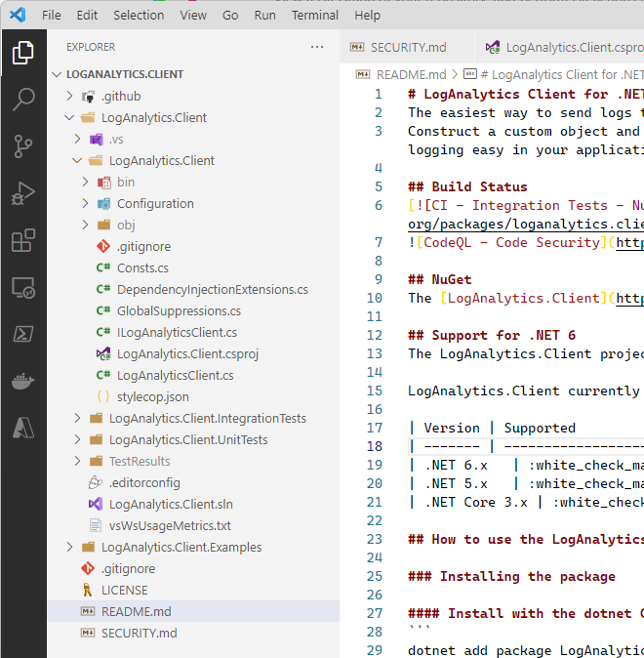The image size is (644, 658).
Task: Open Explorer's more actions ellipsis
Action: tap(317, 47)
